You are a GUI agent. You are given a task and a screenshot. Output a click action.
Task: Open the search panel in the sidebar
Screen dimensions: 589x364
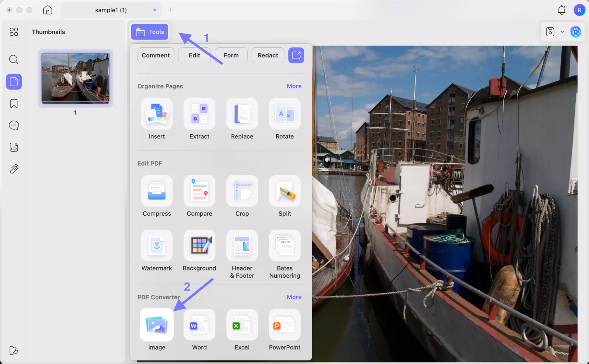click(14, 60)
